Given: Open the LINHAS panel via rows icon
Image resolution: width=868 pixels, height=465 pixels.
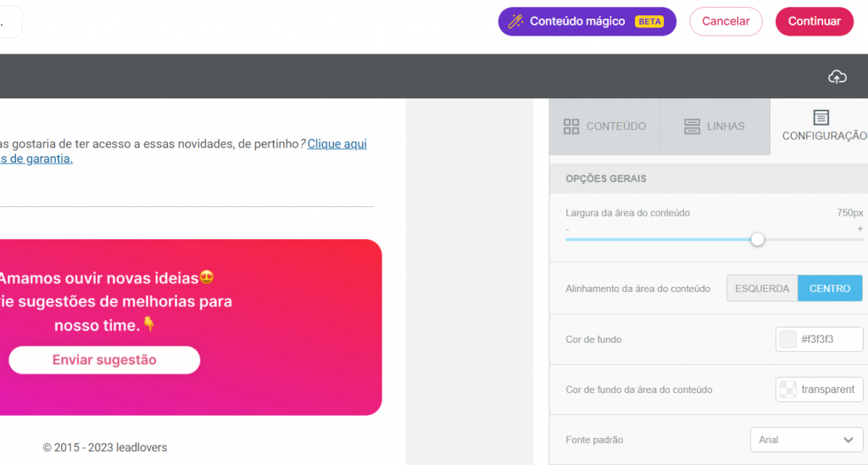Looking at the screenshot, I should 692,126.
